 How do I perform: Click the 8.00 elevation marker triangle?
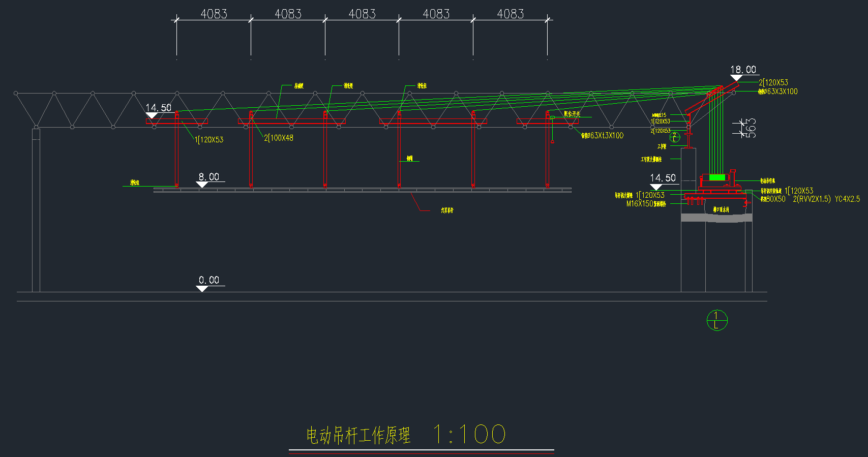pos(202,185)
